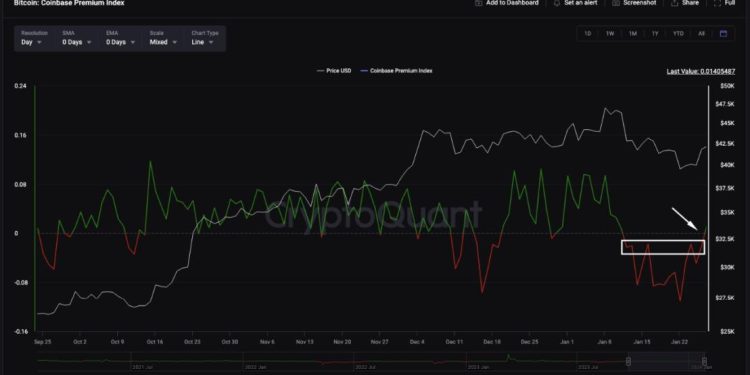Click the camera icon beside Screenshot

pyautogui.click(x=616, y=3)
